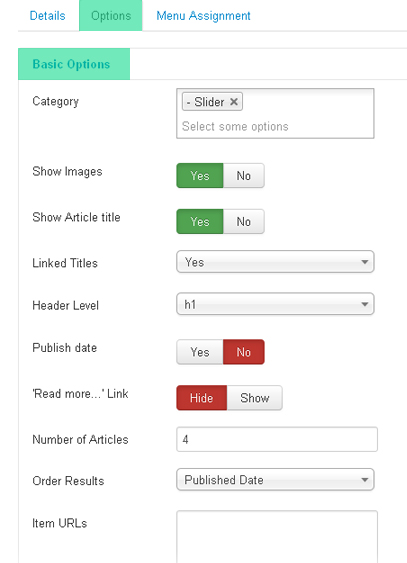This screenshot has width=407, height=563.
Task: Click the Category 'Select some options' field
Action: 235,126
